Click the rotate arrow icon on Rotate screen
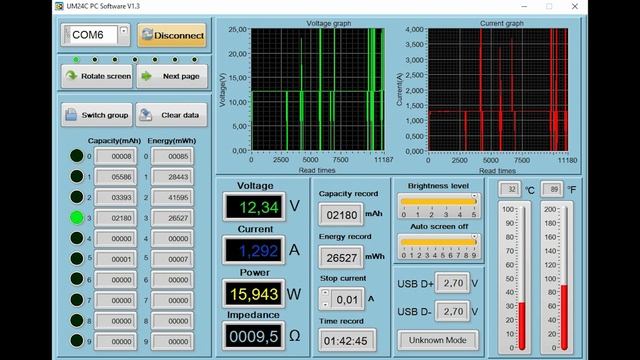The height and width of the screenshot is (360, 640). coord(71,76)
